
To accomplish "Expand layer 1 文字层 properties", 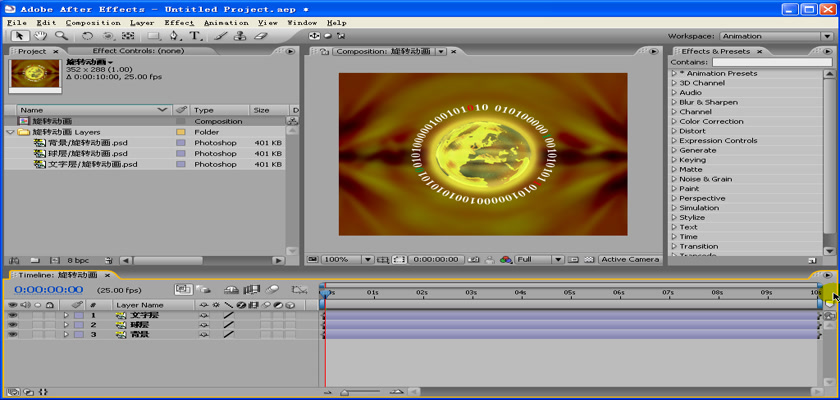I will [66, 315].
